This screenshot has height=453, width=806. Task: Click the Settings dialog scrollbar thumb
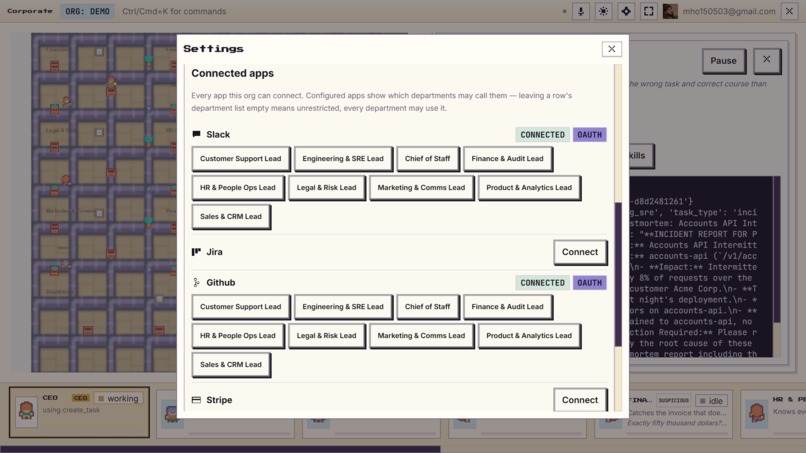click(x=618, y=274)
